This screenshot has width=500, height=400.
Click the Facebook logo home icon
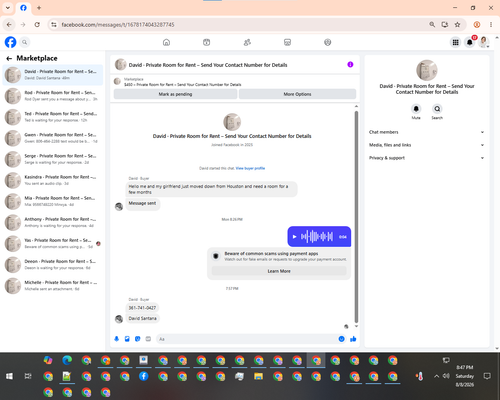coord(10,42)
